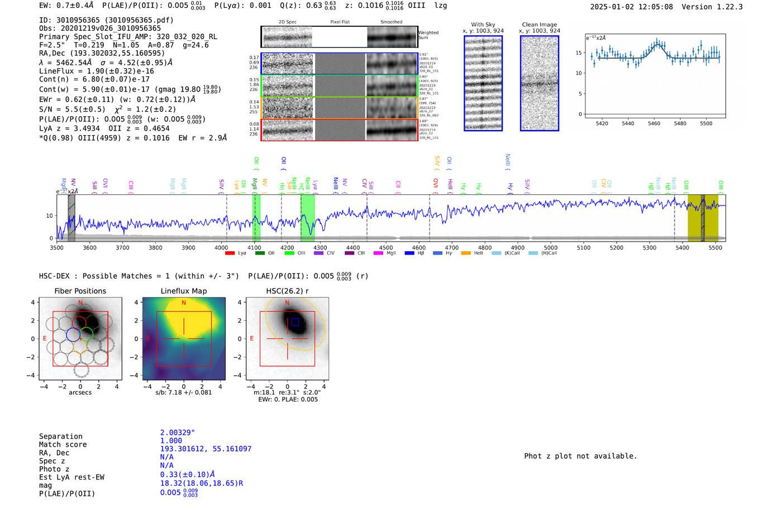The height and width of the screenshot is (532, 782).
Task: Click the green highlighted band near 4260 Å
Action: pyautogui.click(x=308, y=218)
